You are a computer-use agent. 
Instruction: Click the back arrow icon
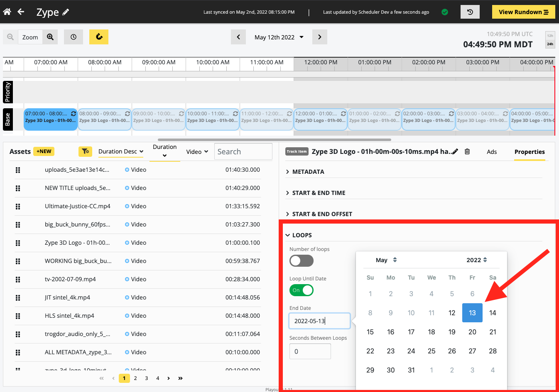point(21,12)
